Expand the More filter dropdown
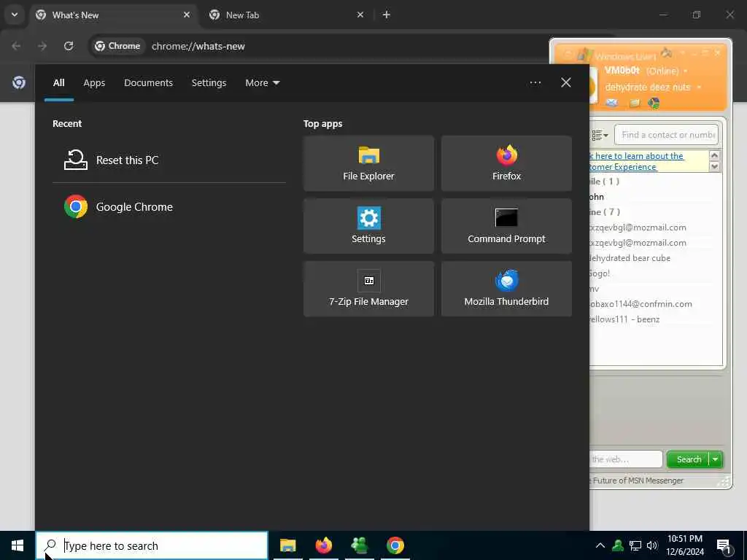This screenshot has width=747, height=560. pos(262,83)
